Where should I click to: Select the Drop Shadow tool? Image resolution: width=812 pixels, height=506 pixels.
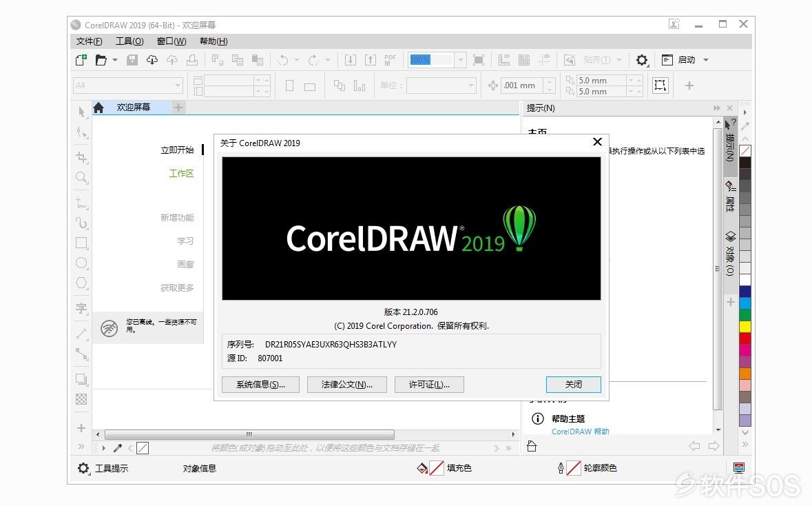click(x=82, y=379)
